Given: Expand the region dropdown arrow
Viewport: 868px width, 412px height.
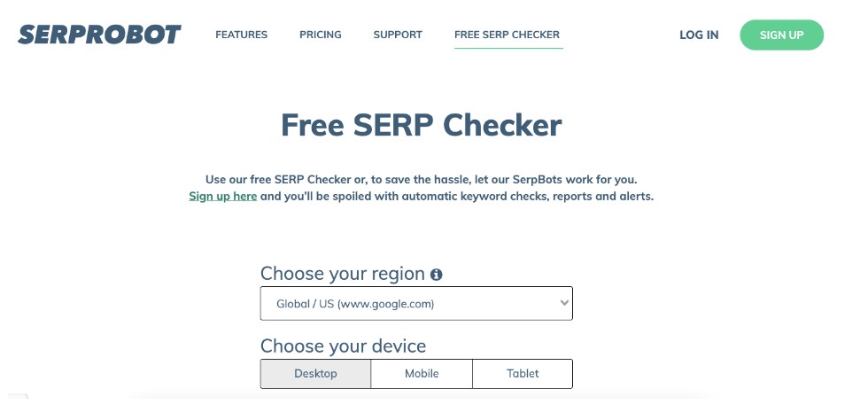Looking at the screenshot, I should click(x=564, y=303).
